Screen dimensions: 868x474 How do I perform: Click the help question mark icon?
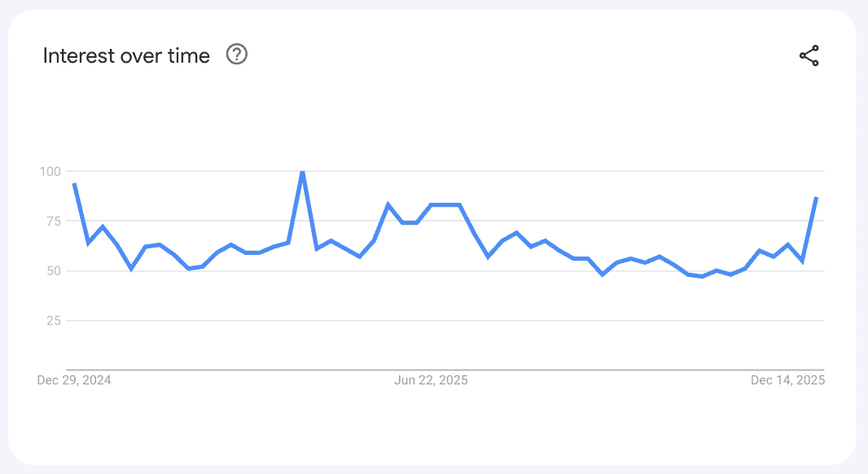pos(236,55)
